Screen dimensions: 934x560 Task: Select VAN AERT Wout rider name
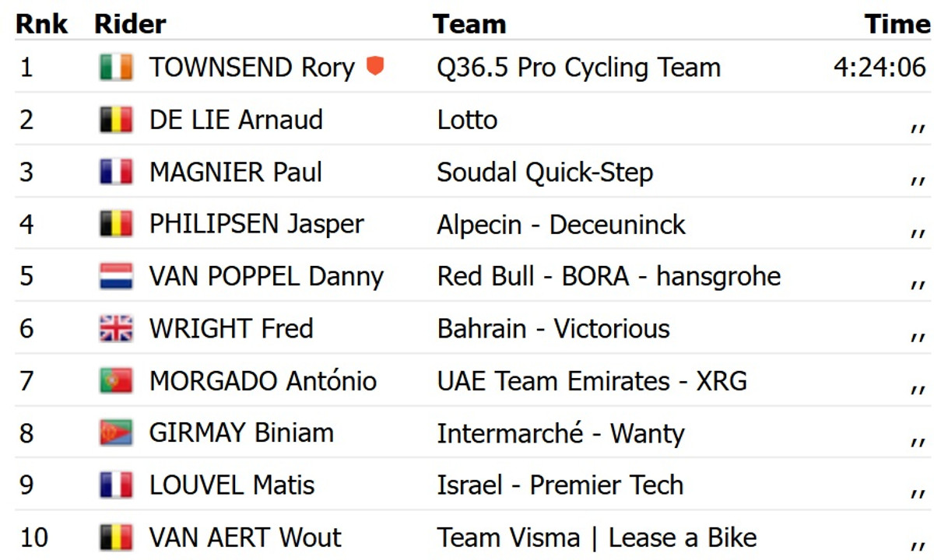pyautogui.click(x=245, y=537)
